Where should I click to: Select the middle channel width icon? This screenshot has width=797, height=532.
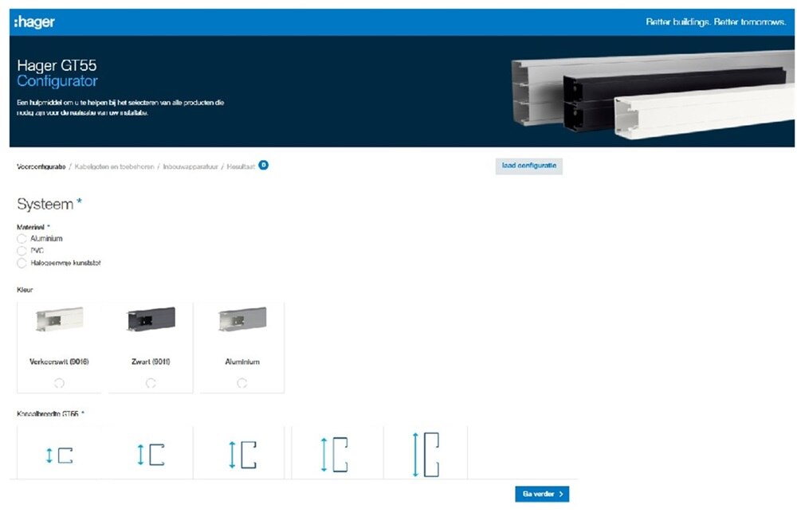pos(242,454)
